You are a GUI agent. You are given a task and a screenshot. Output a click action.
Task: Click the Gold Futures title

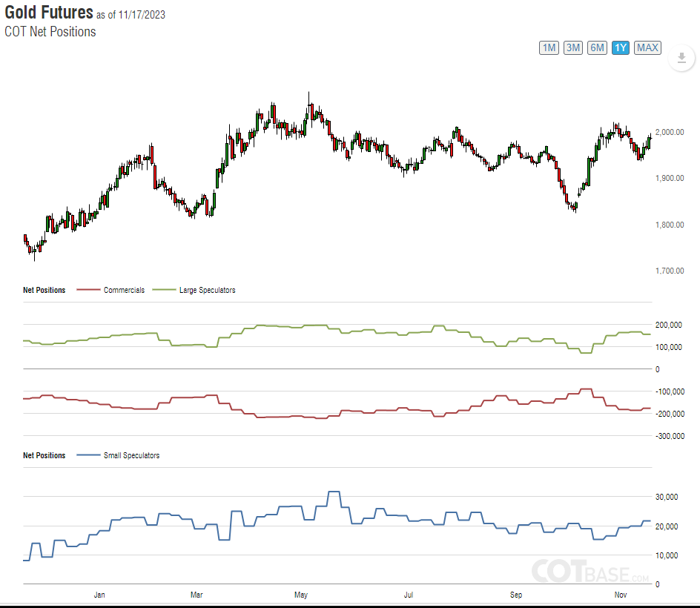pyautogui.click(x=49, y=13)
